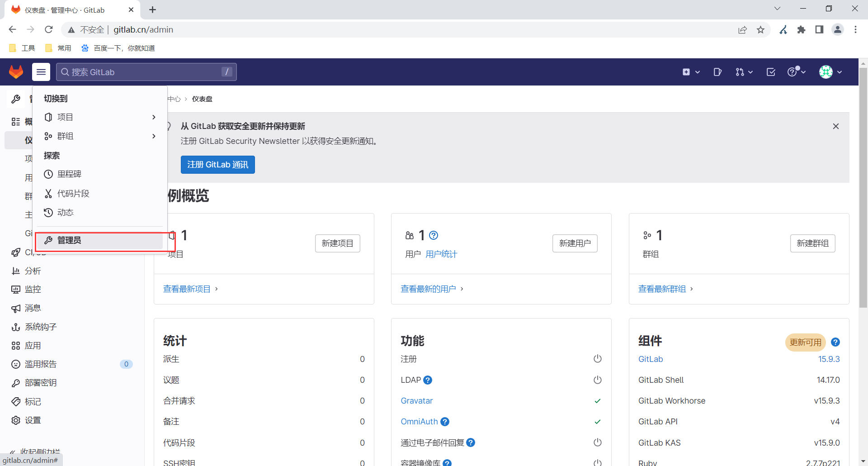The width and height of the screenshot is (868, 466).
Task: Click 新建用户 button
Action: pos(575,243)
